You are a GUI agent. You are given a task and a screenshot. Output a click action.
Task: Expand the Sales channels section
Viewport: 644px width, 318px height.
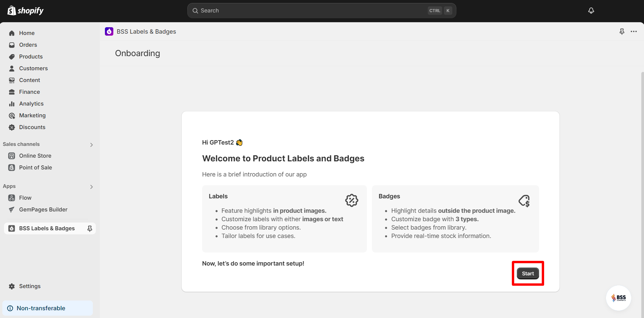(91, 145)
